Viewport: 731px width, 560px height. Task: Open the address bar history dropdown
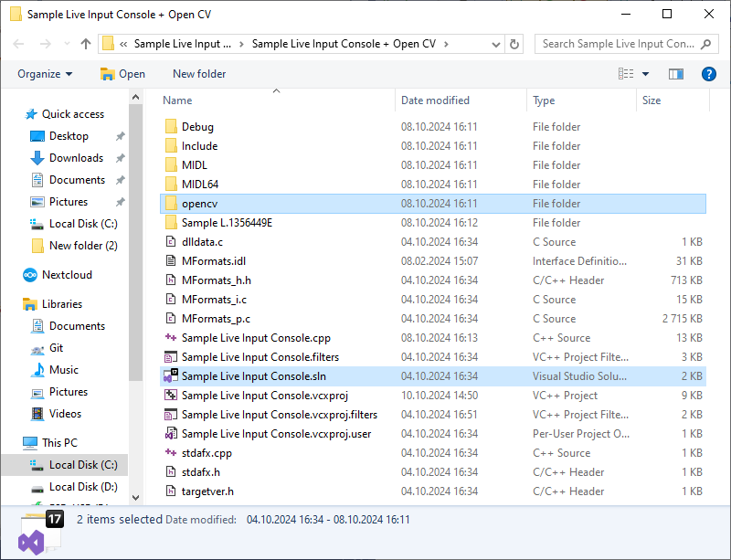click(x=496, y=44)
